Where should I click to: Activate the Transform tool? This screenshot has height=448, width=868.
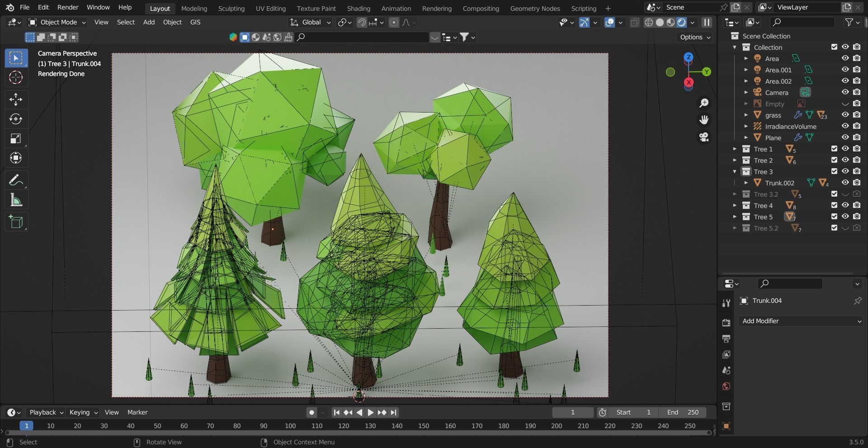(x=16, y=158)
